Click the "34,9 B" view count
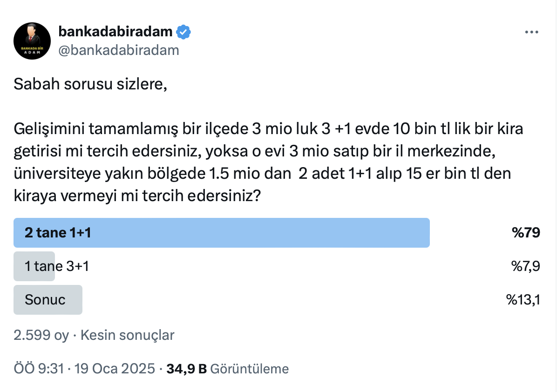Image resolution: width=557 pixels, height=392 pixels. tap(186, 369)
